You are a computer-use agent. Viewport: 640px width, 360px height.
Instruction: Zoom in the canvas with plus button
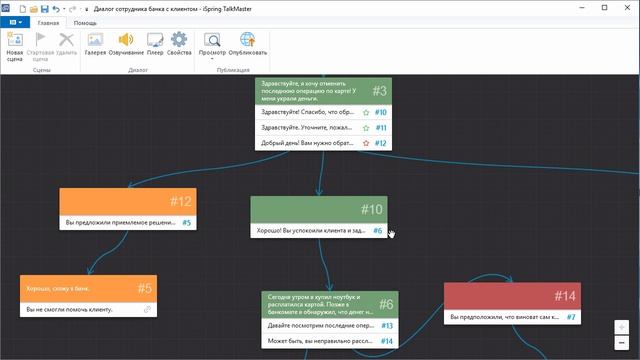click(622, 327)
